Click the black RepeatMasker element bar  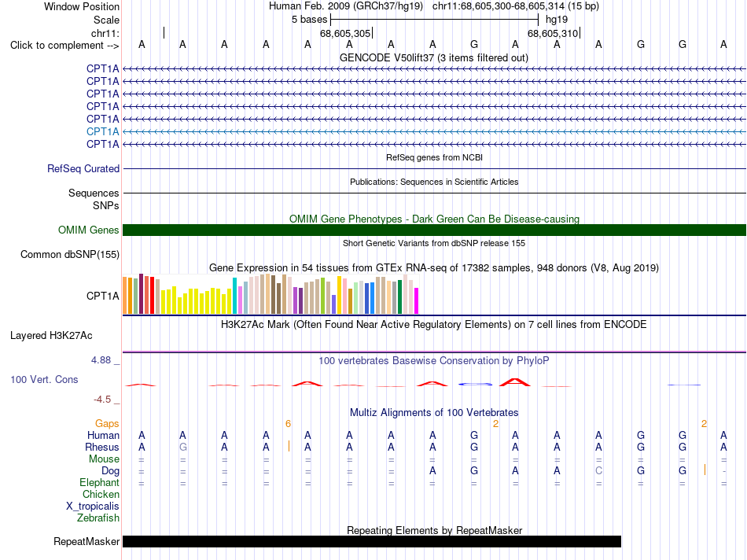(372, 541)
